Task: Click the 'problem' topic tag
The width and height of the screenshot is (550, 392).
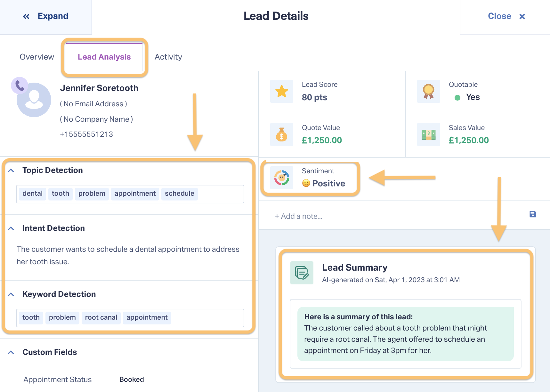Action: (92, 194)
